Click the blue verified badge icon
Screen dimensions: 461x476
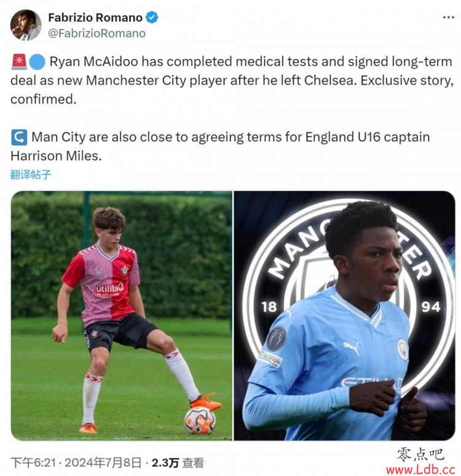coord(152,17)
